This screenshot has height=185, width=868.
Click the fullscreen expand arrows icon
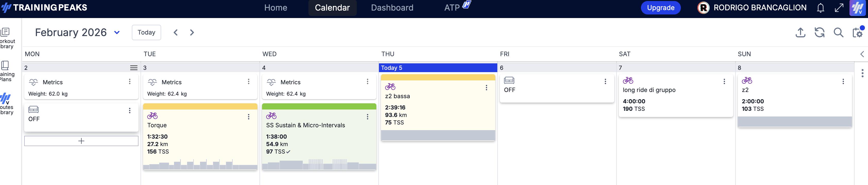[x=839, y=8]
